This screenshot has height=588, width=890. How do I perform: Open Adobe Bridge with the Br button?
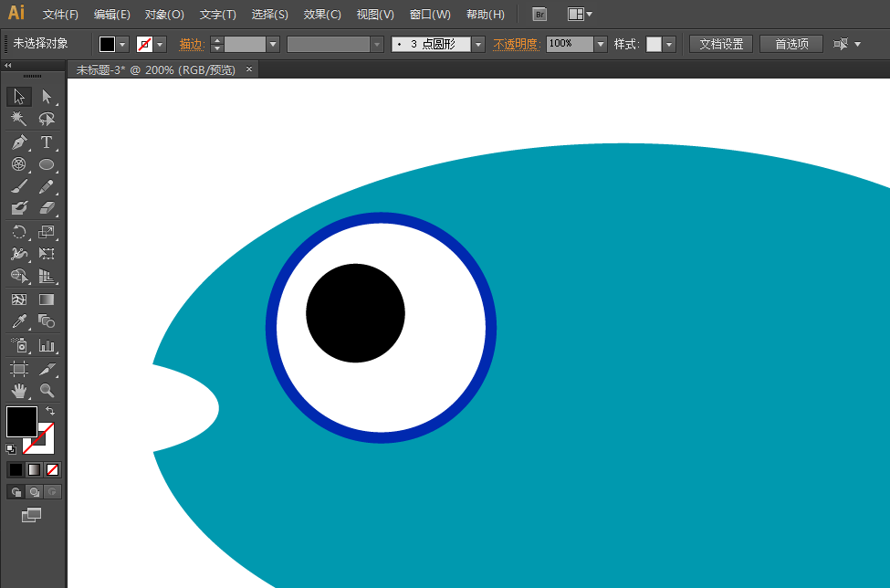(x=539, y=15)
